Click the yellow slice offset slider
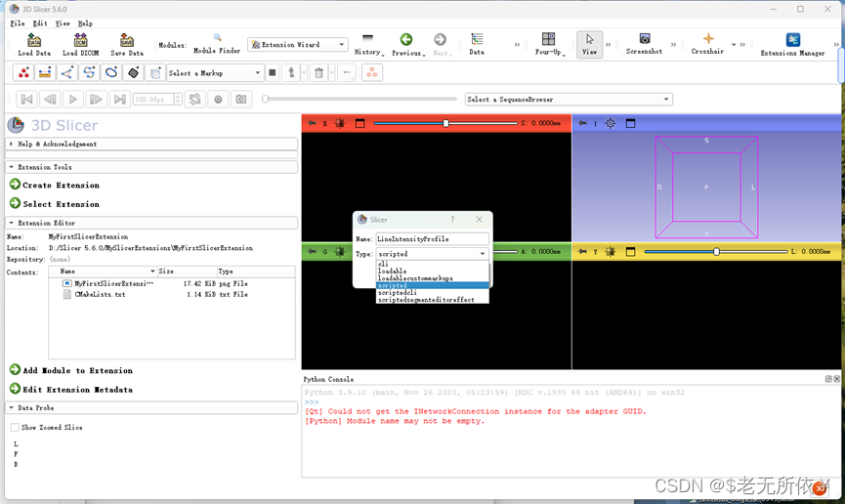Image resolution: width=845 pixels, height=504 pixels. [x=716, y=252]
